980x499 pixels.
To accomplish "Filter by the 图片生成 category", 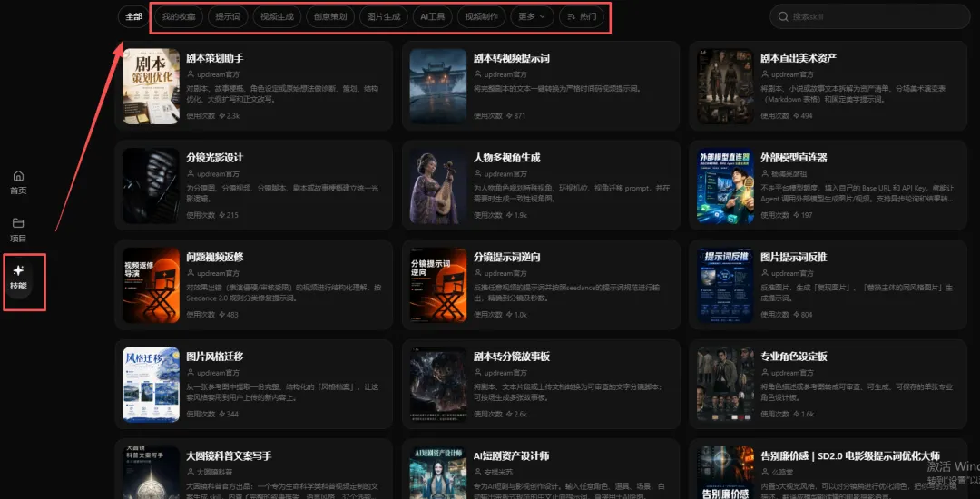I will click(x=384, y=17).
